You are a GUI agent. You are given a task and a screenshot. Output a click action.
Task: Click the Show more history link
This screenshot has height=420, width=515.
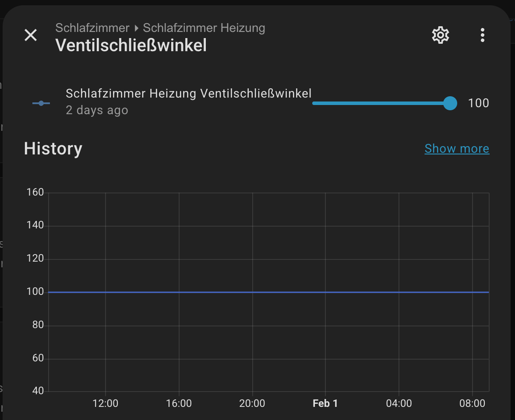pos(457,149)
